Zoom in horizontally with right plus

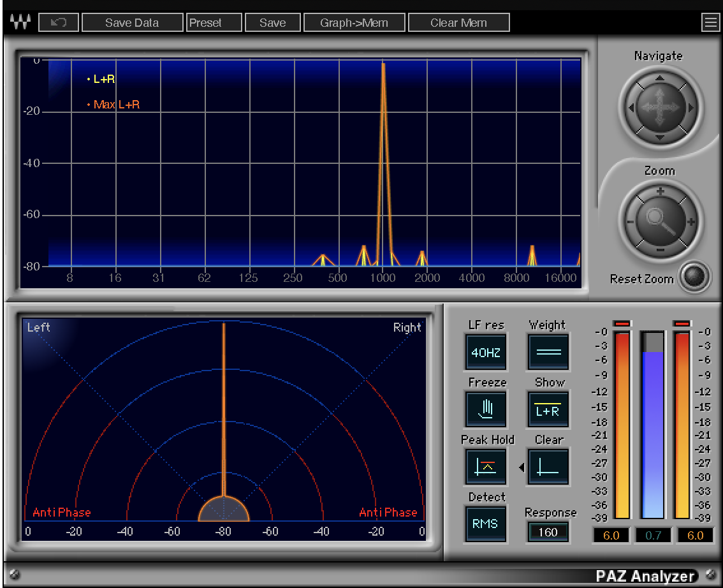click(x=690, y=222)
